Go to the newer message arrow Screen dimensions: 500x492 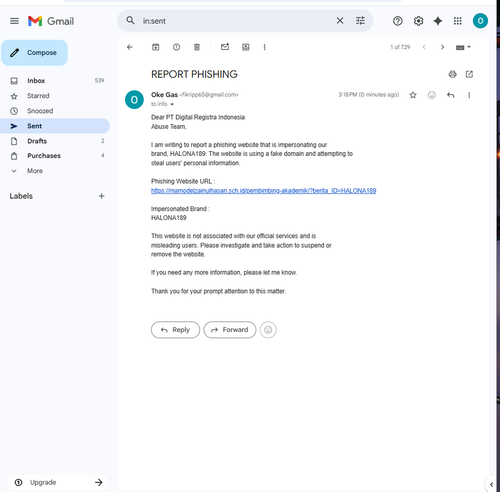[x=424, y=47]
